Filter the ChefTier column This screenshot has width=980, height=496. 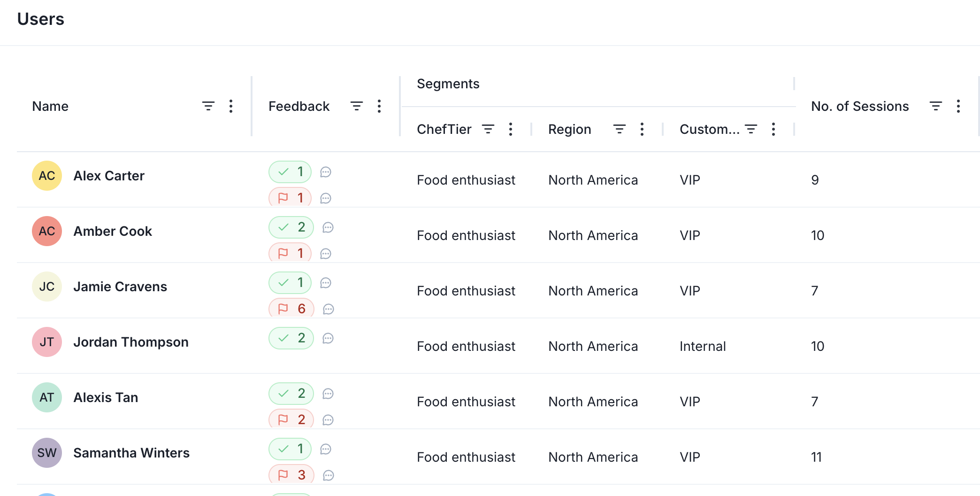pyautogui.click(x=488, y=129)
